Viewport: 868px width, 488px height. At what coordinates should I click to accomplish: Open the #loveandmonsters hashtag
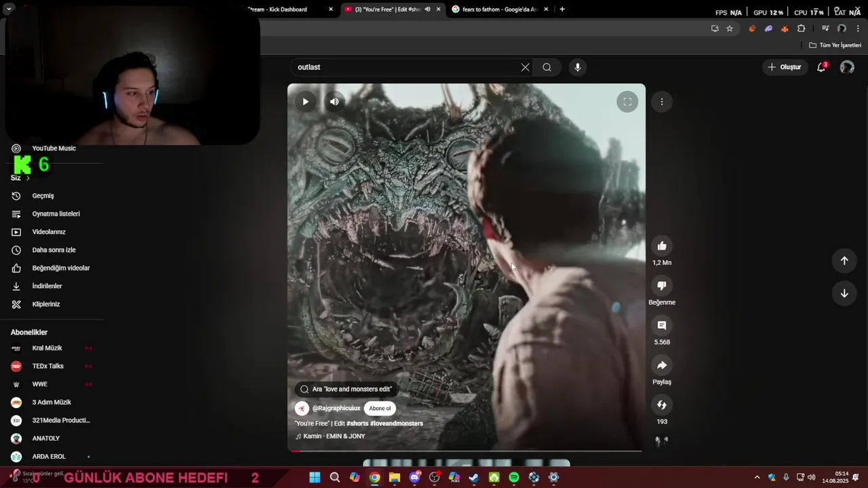pyautogui.click(x=397, y=424)
